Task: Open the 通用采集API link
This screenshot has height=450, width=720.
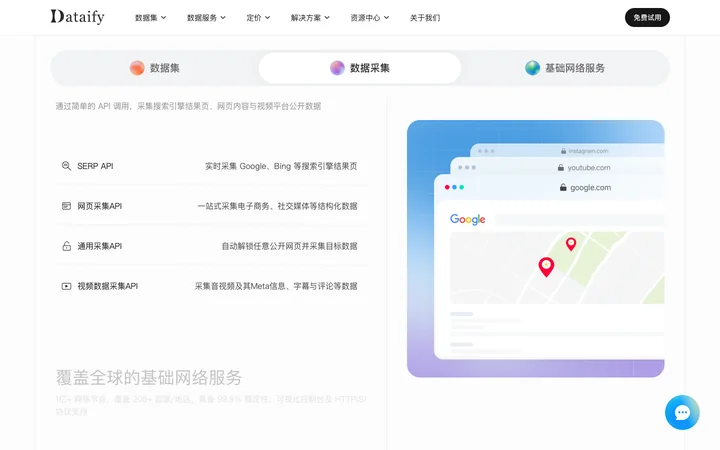Action: click(100, 246)
